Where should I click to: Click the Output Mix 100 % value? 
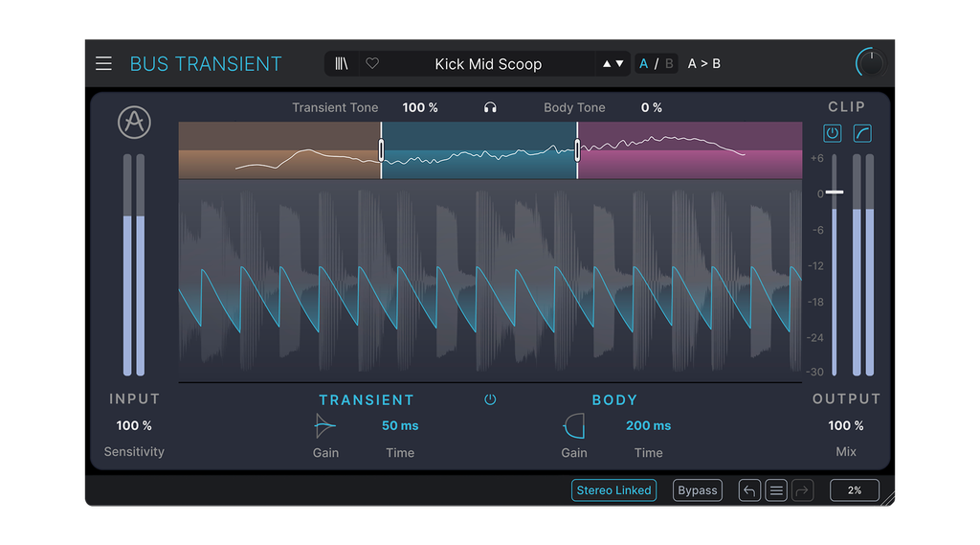[846, 425]
